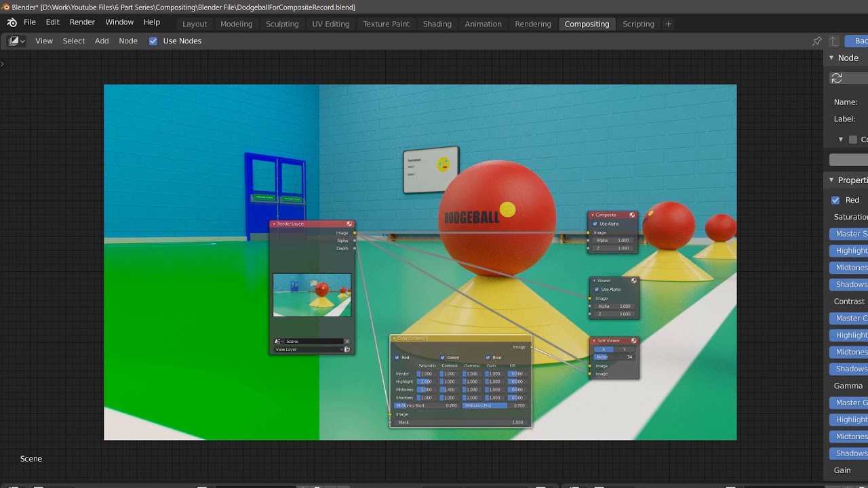Open the File menu
This screenshot has height=488, width=868.
[30, 22]
